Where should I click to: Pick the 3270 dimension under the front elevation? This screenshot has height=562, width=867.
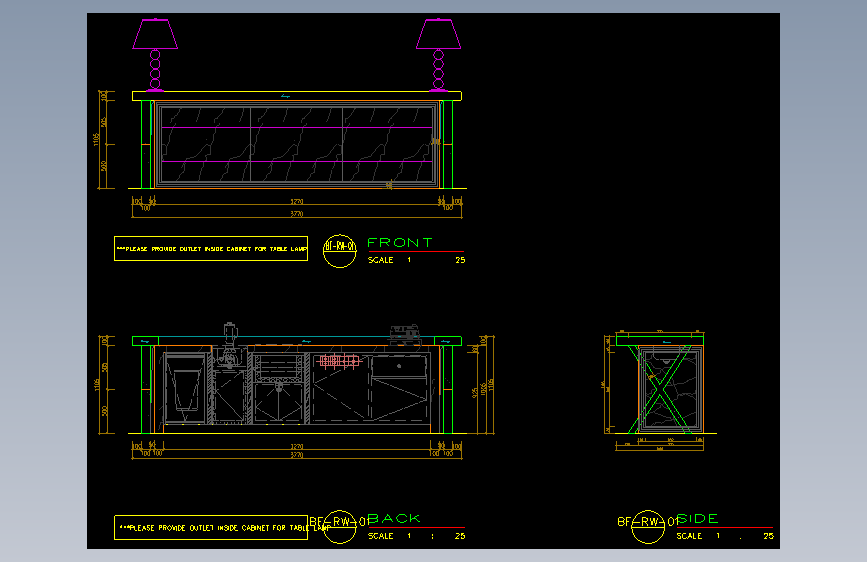pos(297,201)
